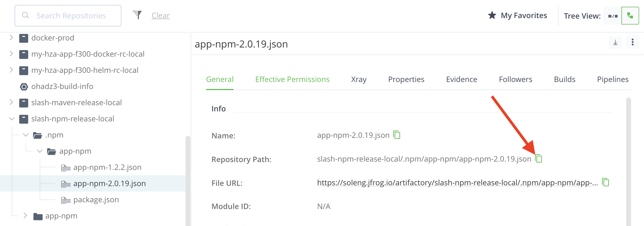Click the search magnifier icon
The height and width of the screenshot is (226, 644).
[25, 15]
